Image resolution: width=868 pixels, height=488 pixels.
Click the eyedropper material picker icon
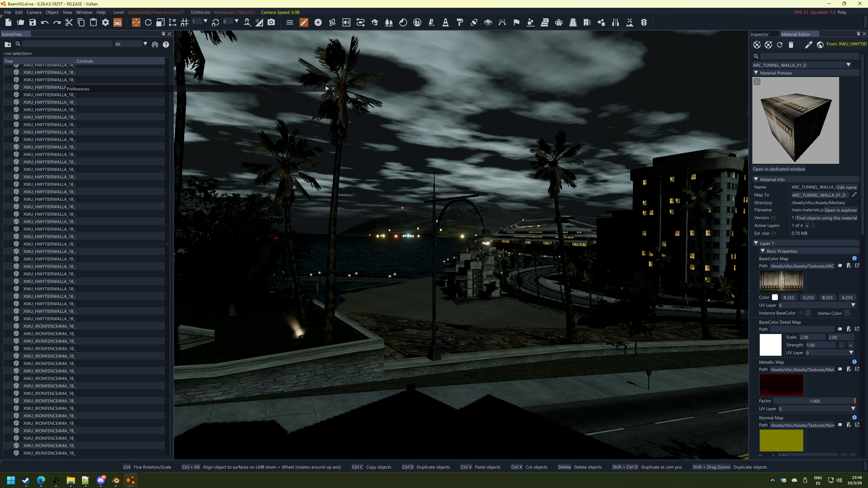[809, 45]
